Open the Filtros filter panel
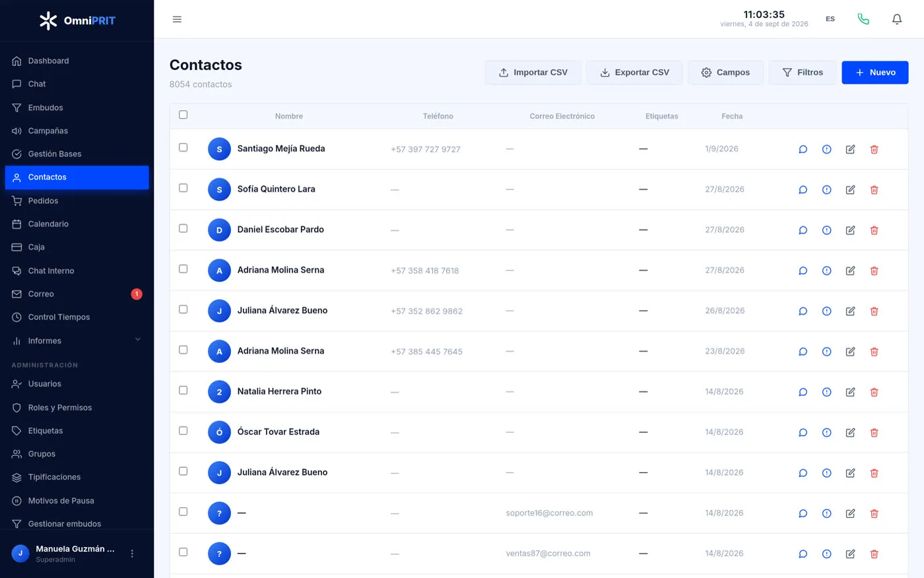The width and height of the screenshot is (924, 578). [803, 73]
